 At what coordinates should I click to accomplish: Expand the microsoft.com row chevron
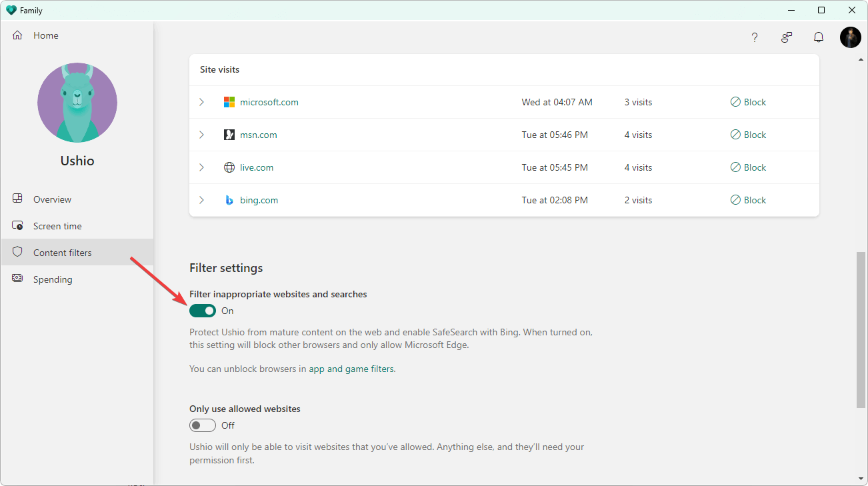(201, 102)
